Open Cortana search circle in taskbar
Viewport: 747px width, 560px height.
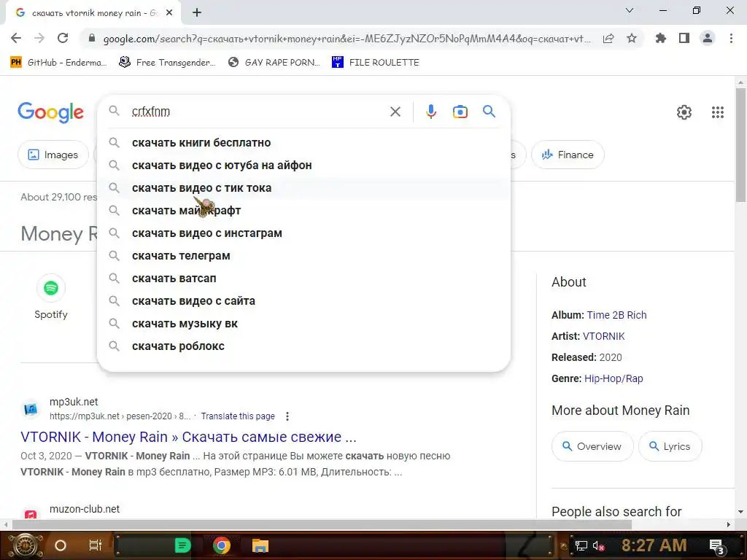pyautogui.click(x=61, y=545)
